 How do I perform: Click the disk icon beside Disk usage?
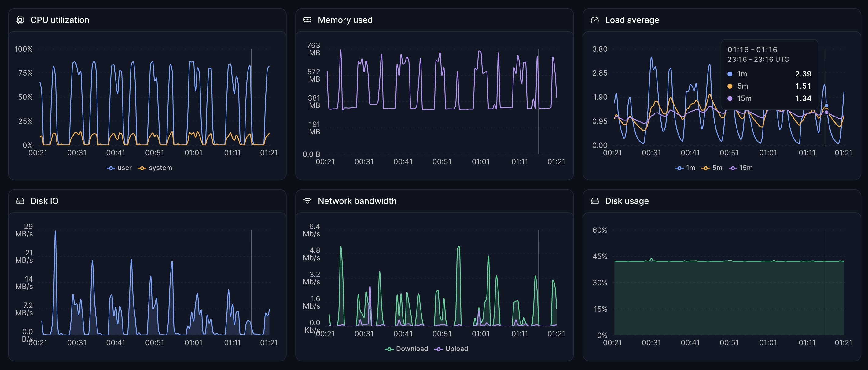pos(595,201)
